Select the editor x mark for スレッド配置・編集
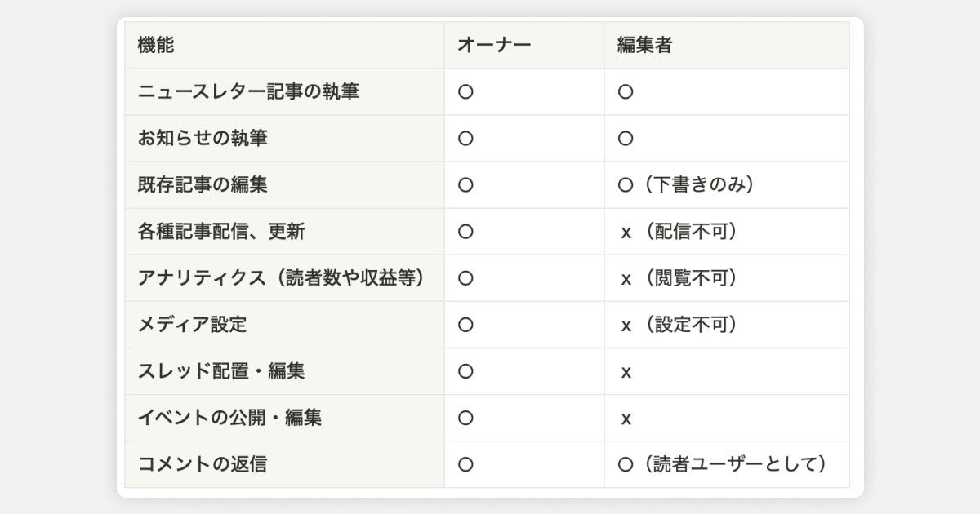The width and height of the screenshot is (980, 514). 626,372
